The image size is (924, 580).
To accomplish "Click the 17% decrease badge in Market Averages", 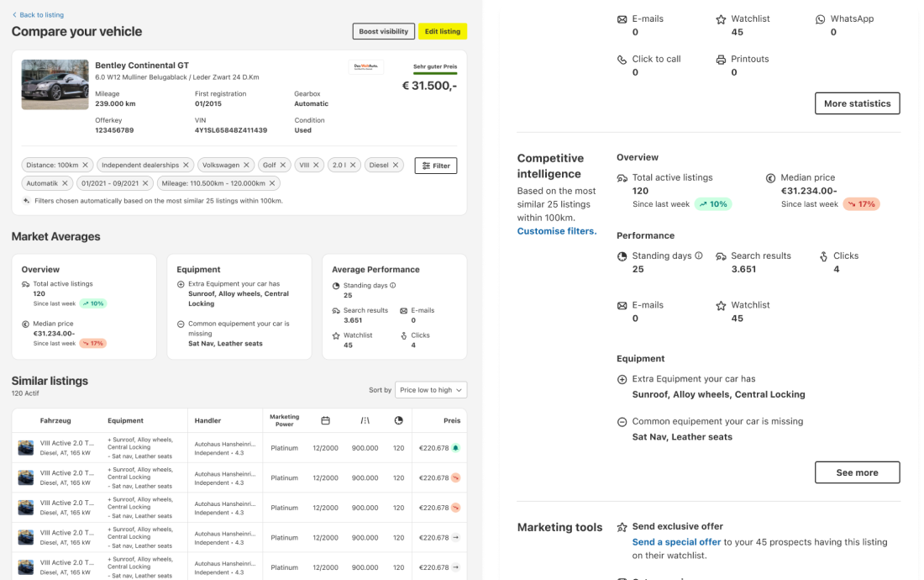I will point(93,343).
